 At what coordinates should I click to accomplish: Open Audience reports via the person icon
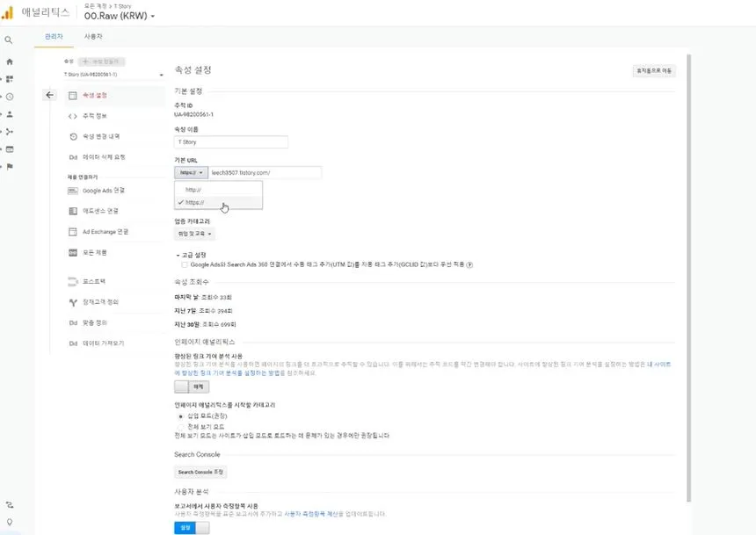[9, 114]
